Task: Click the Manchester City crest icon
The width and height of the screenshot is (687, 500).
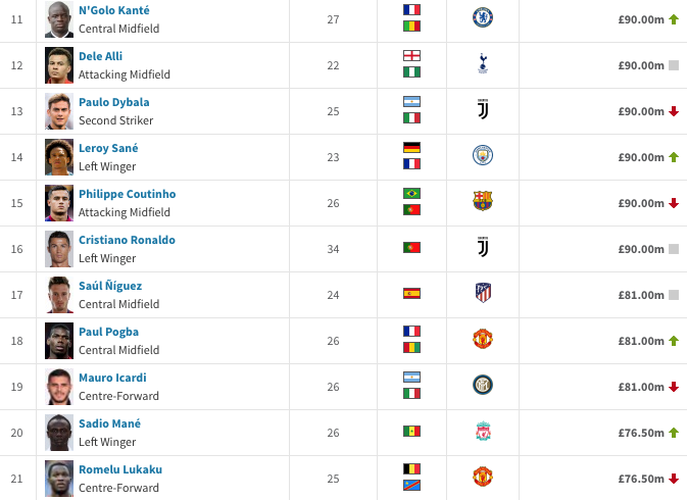Action: pos(483,156)
